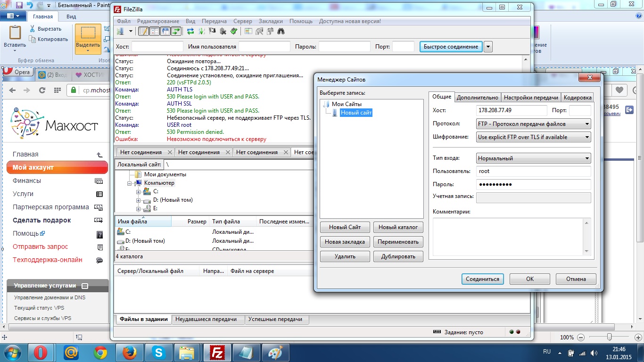
Task: Click the Хост field in Site Manager
Action: pyautogui.click(x=512, y=110)
